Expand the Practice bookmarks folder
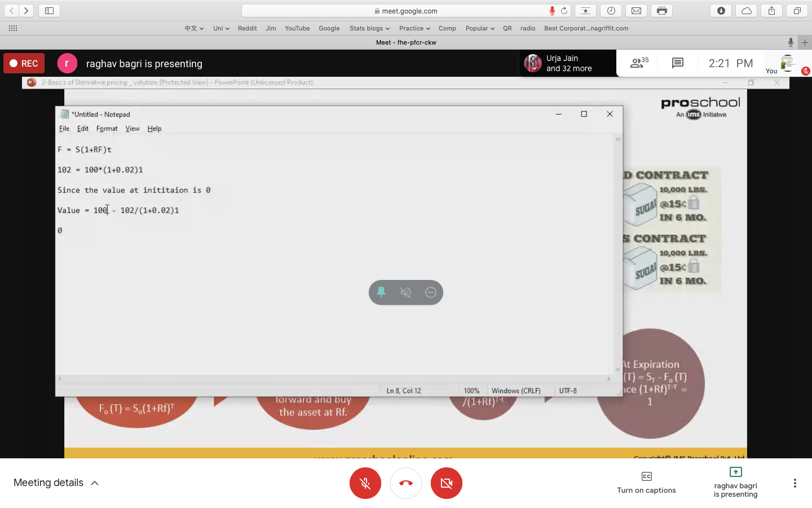 [x=414, y=28]
